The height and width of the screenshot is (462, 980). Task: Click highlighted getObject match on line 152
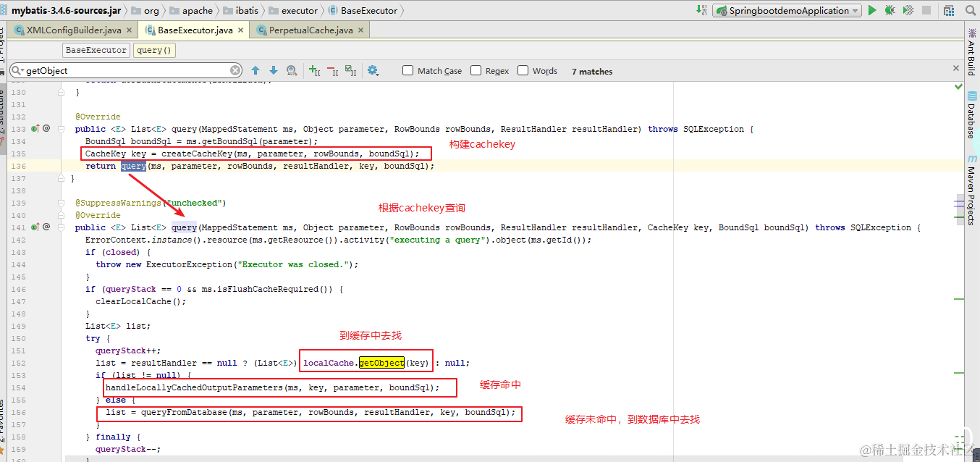coord(381,363)
